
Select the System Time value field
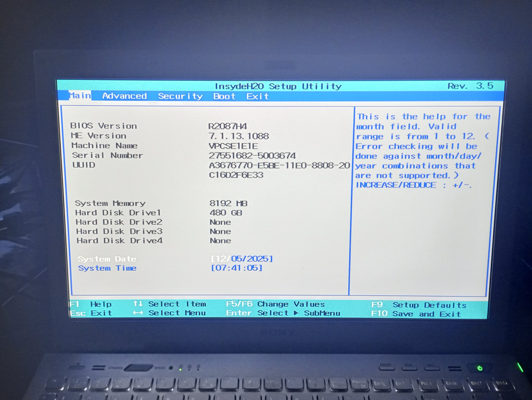pyautogui.click(x=236, y=268)
